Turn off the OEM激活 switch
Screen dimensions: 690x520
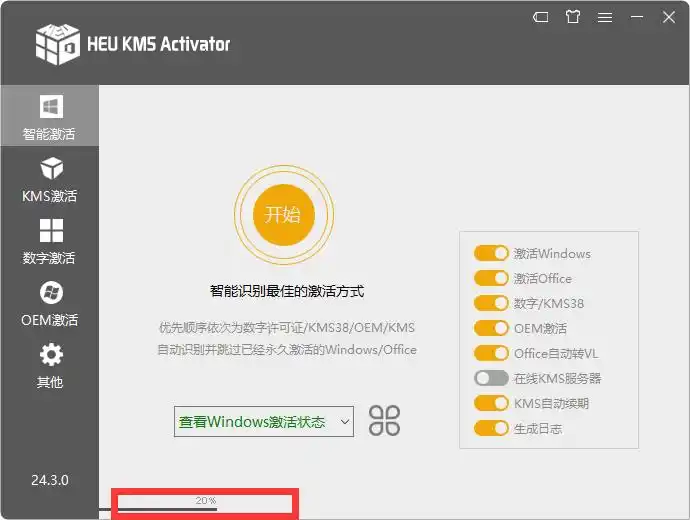[491, 329]
